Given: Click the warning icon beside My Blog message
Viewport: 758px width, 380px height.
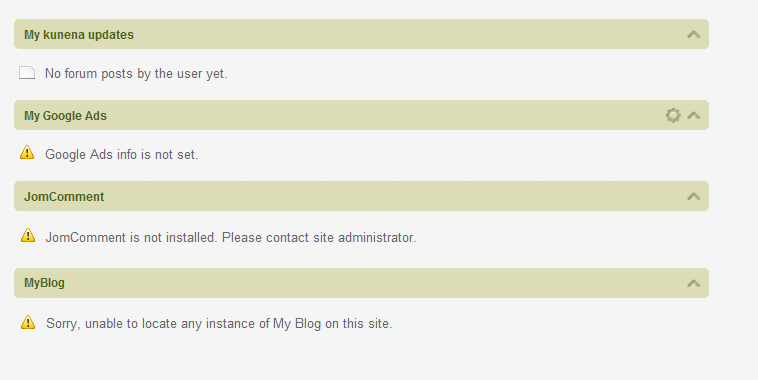Looking at the screenshot, I should [x=28, y=322].
